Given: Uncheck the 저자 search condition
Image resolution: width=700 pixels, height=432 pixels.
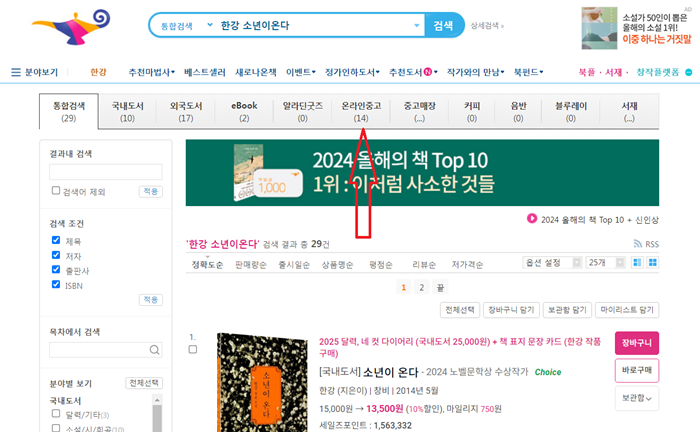Looking at the screenshot, I should point(56,255).
